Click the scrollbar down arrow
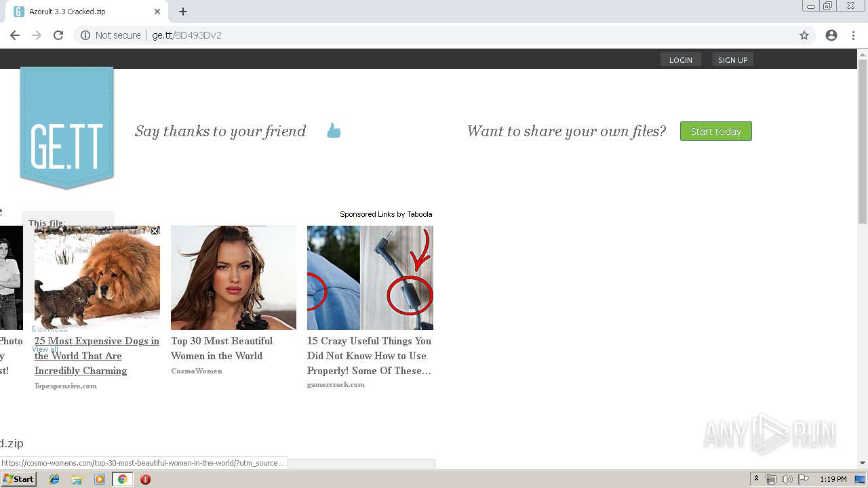868x488 pixels. (863, 463)
